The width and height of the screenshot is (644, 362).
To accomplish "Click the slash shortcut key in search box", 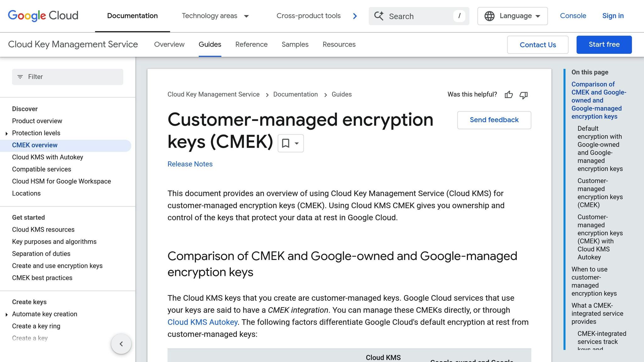I will click(x=459, y=16).
